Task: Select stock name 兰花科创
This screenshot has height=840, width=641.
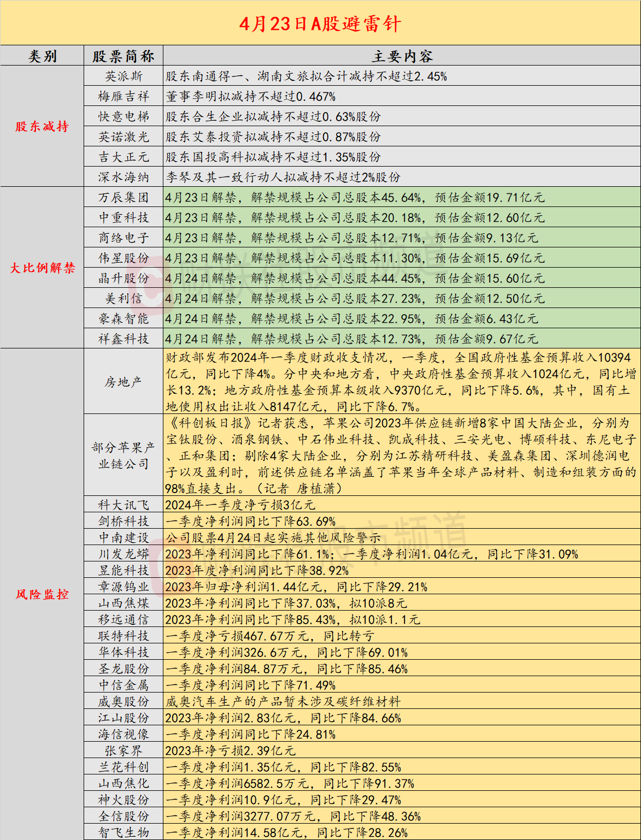Action: pyautogui.click(x=124, y=767)
